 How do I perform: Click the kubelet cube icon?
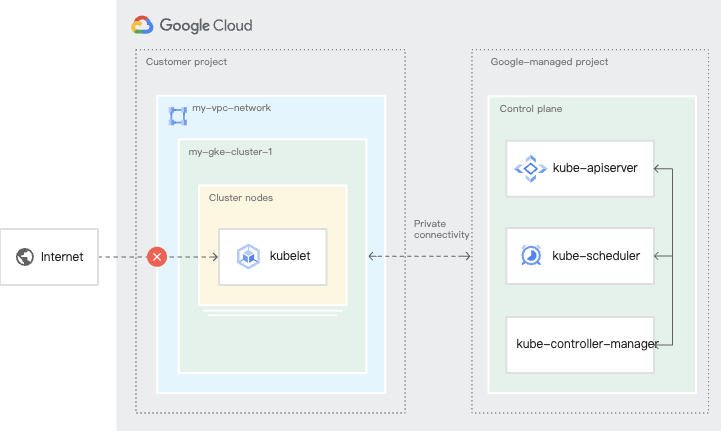point(248,256)
